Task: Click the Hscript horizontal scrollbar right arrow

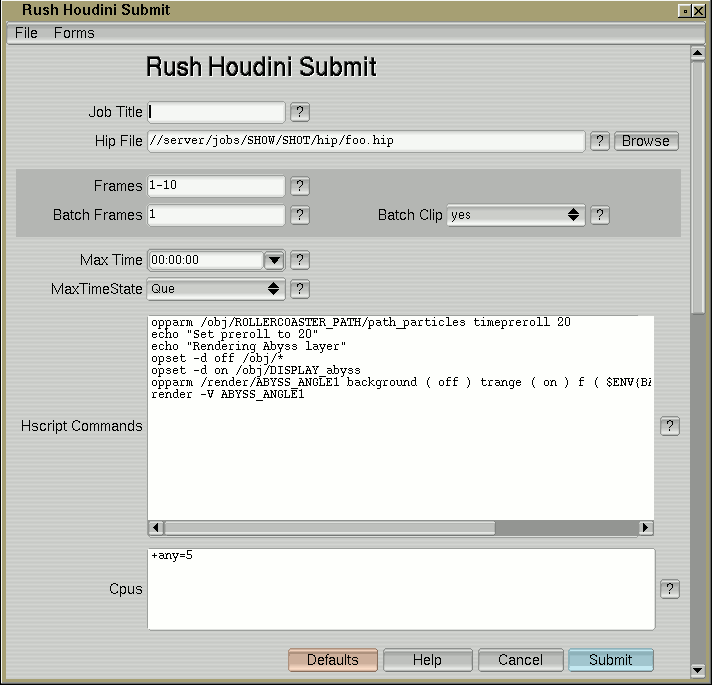Action: (645, 527)
